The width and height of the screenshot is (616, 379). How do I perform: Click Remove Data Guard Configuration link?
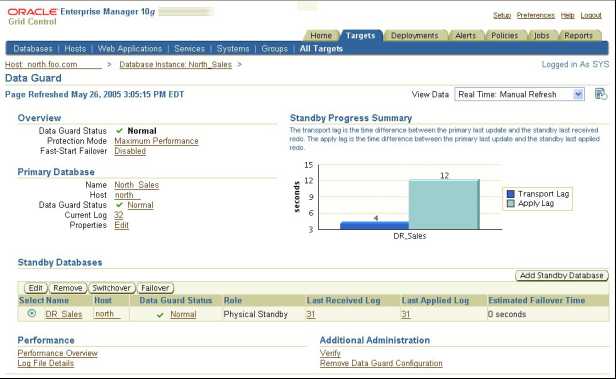381,363
